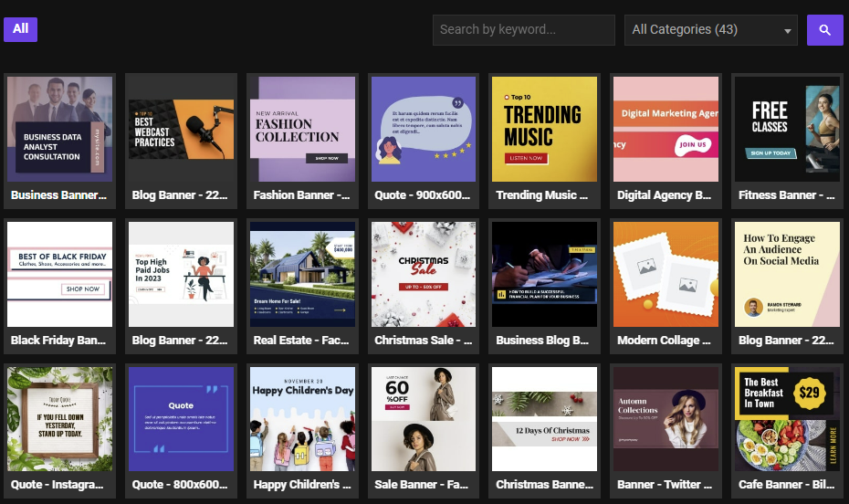
Task: Open the 12 Days Of Christmas thumbnail
Action: (x=544, y=419)
